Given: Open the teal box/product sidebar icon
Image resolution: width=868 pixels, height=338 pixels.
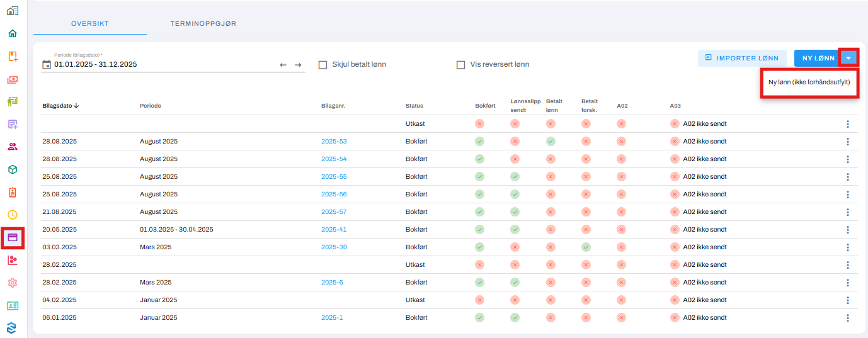Looking at the screenshot, I should tap(13, 169).
